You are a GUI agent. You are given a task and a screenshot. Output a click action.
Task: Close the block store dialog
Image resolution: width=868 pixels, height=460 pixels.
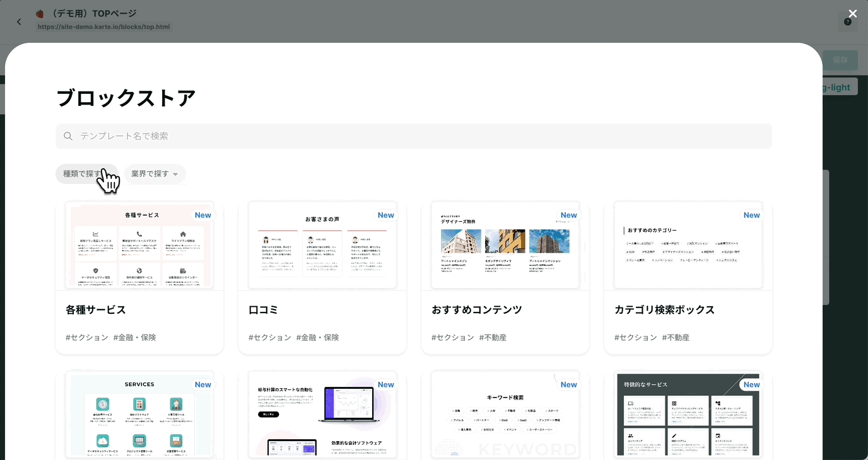click(x=853, y=14)
